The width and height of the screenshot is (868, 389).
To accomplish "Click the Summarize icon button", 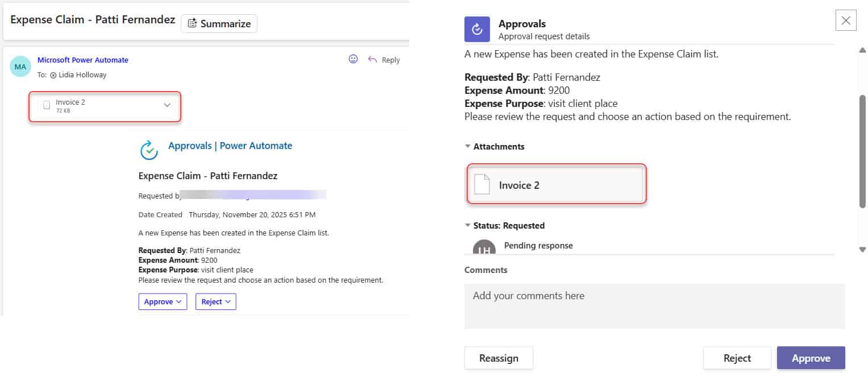I will (x=193, y=23).
